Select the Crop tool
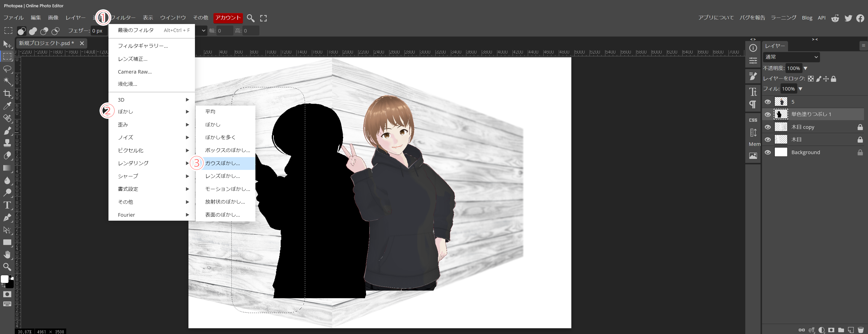This screenshot has height=334, width=868. click(7, 94)
